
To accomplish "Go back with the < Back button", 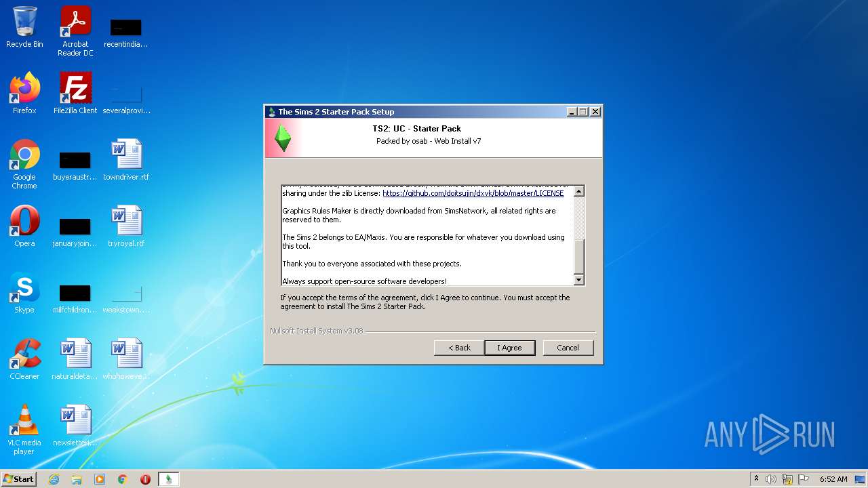I will click(x=459, y=348).
